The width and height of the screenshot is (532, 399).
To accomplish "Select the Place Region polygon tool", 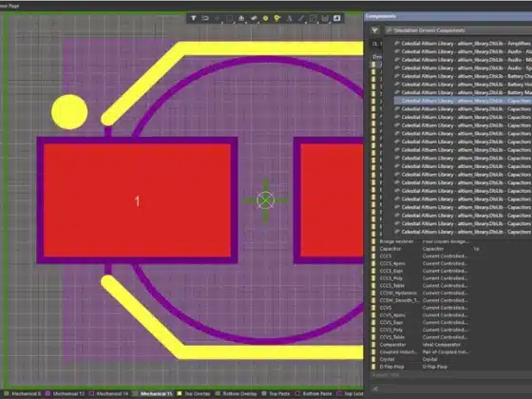I will pyautogui.click(x=313, y=18).
